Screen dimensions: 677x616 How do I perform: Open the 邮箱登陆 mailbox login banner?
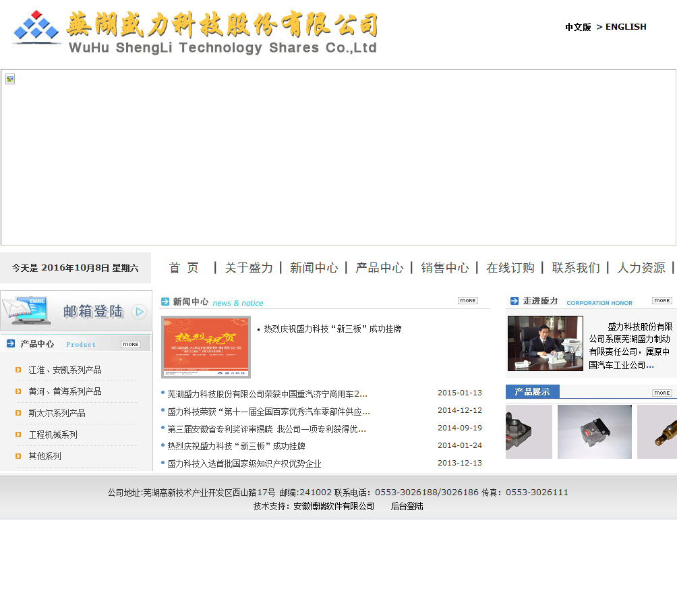click(76, 311)
